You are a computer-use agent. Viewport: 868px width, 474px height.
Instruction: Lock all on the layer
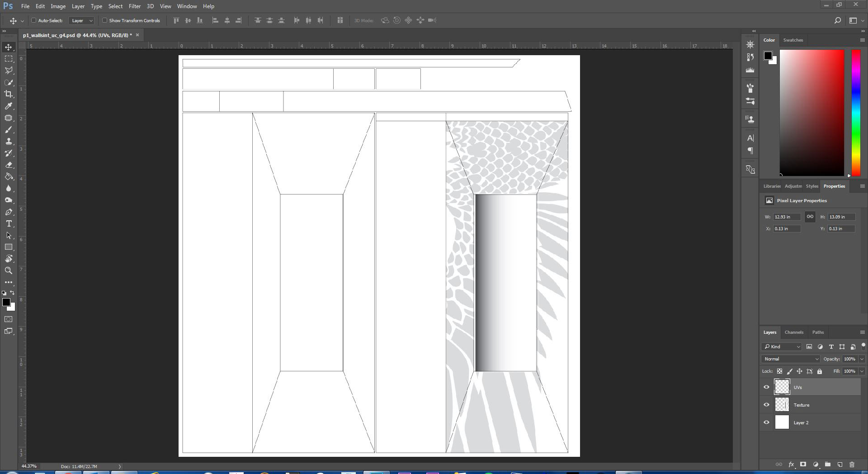[820, 371]
